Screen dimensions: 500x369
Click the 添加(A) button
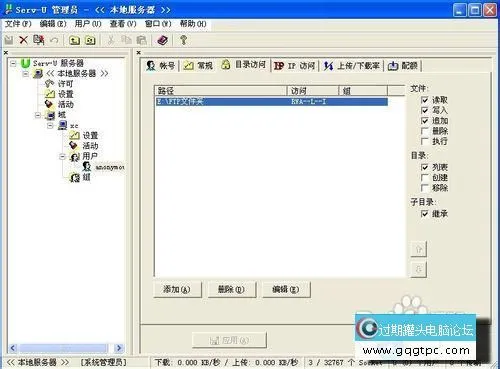pos(177,289)
